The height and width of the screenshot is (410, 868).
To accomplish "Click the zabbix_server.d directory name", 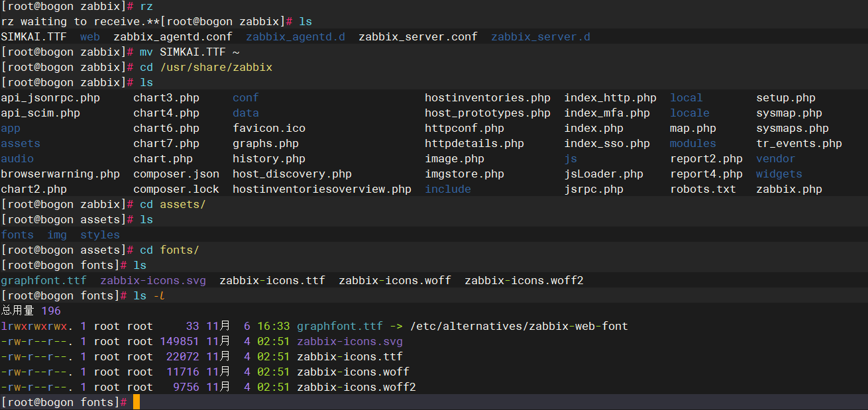I will coord(541,36).
